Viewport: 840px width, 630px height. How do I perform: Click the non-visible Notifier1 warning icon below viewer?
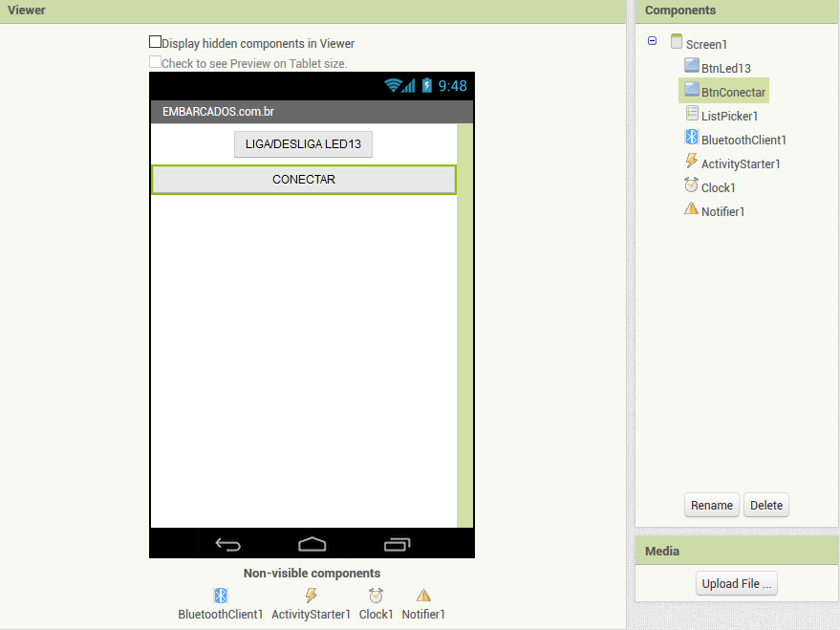423,596
